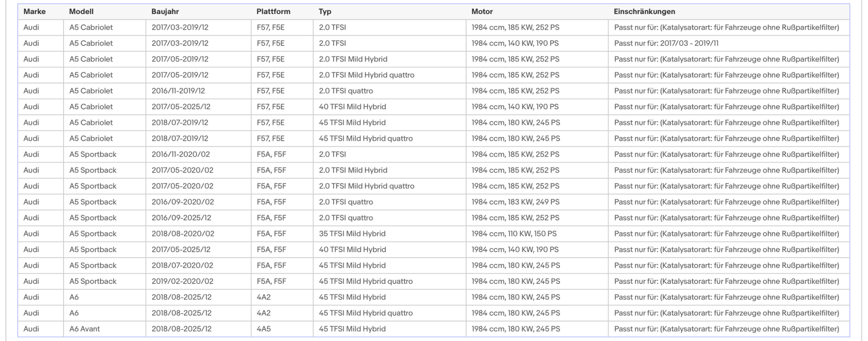Select the 2018/08-2020/02 Baujahr cell
Viewport: 868px width, 341px height.
point(183,234)
